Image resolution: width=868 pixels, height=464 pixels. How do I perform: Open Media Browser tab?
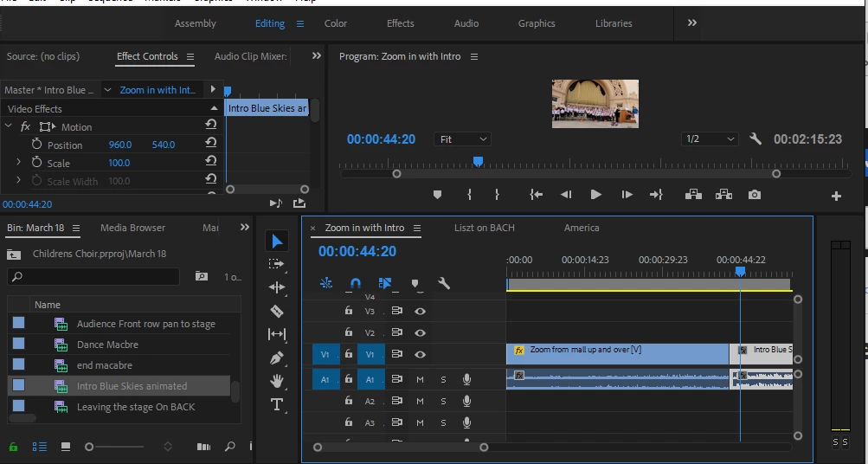tap(133, 228)
